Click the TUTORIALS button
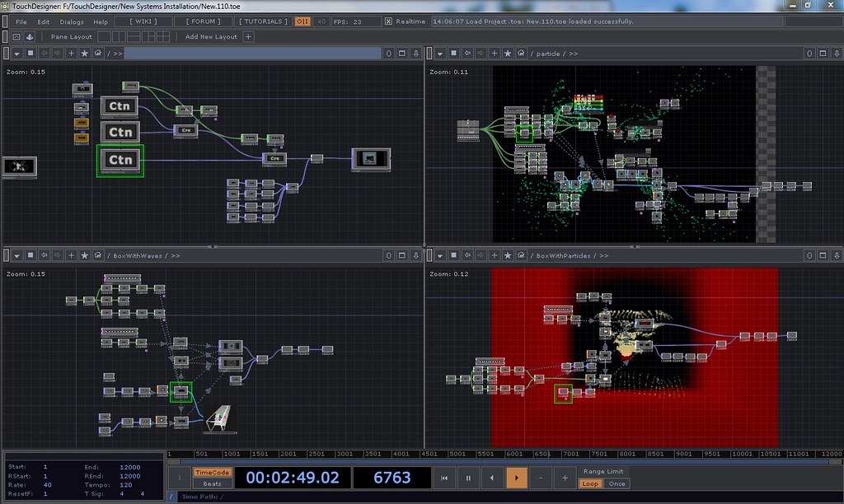This screenshot has width=844, height=504. pos(264,21)
